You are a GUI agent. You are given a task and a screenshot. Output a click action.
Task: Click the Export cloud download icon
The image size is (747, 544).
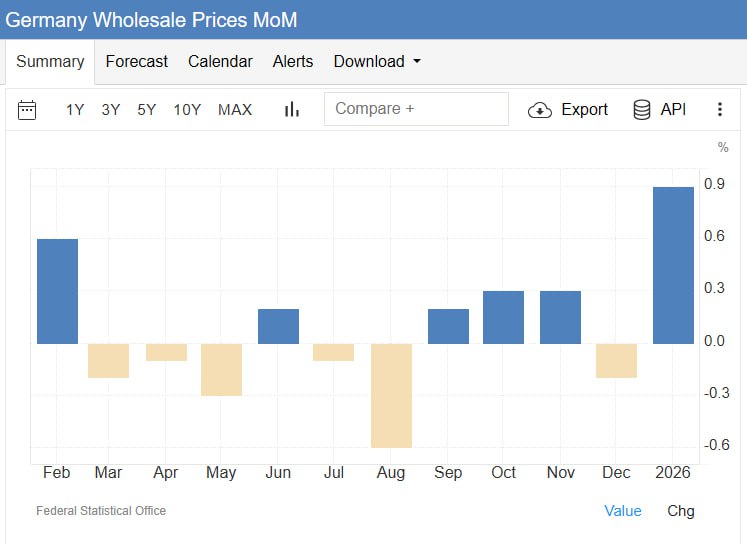coord(540,110)
